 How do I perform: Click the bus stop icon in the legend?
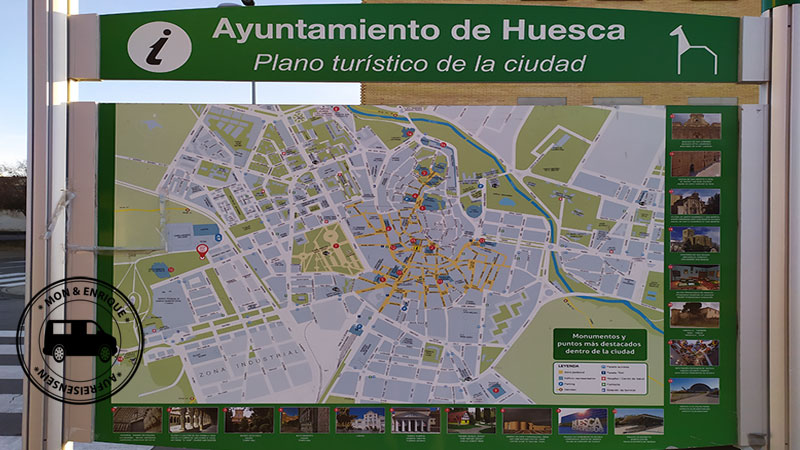pyautogui.click(x=604, y=367)
